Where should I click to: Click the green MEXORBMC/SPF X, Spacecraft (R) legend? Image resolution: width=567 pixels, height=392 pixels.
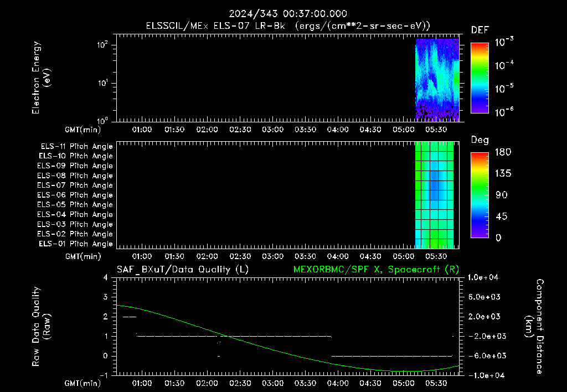point(376,270)
